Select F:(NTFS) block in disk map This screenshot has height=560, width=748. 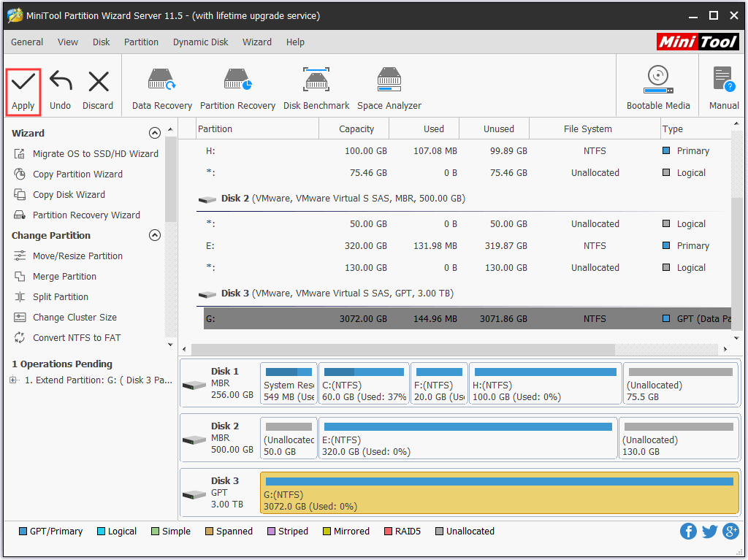coord(439,384)
